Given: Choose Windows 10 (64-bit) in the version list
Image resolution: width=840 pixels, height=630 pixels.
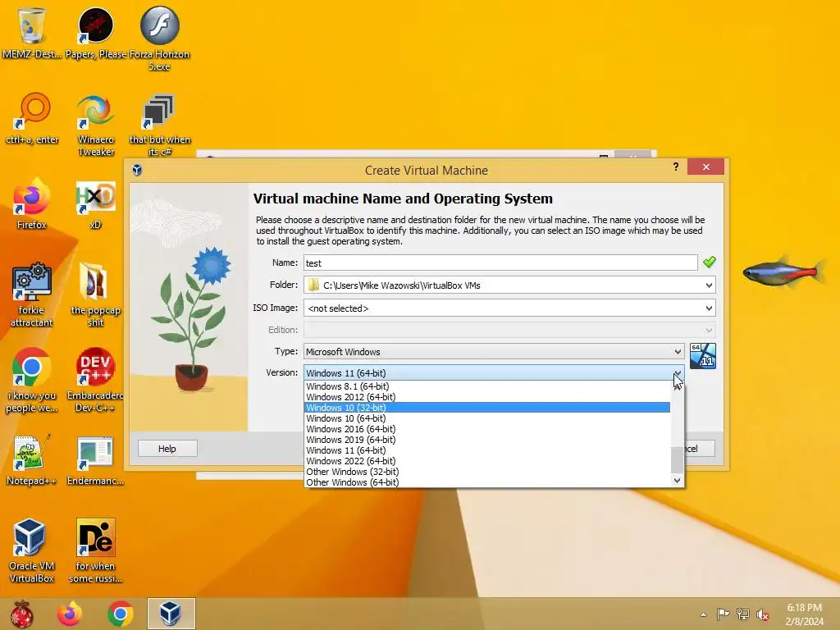Looking at the screenshot, I should (487, 418).
